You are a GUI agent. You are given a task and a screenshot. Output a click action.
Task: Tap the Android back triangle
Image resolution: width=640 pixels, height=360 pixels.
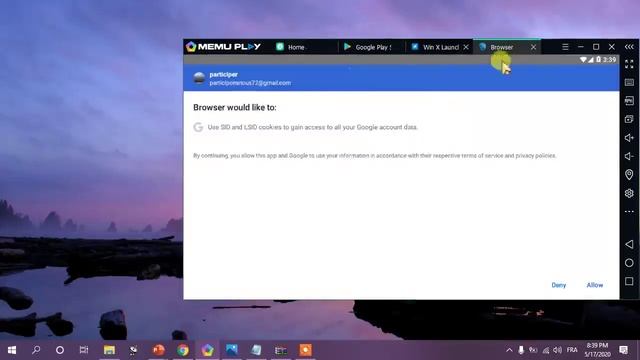pos(629,244)
